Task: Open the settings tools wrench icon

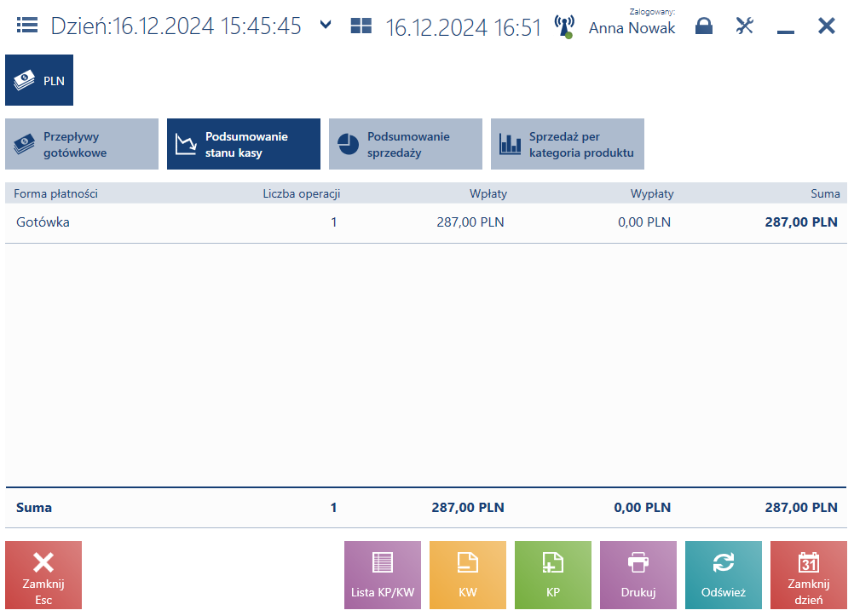Action: pos(745,26)
